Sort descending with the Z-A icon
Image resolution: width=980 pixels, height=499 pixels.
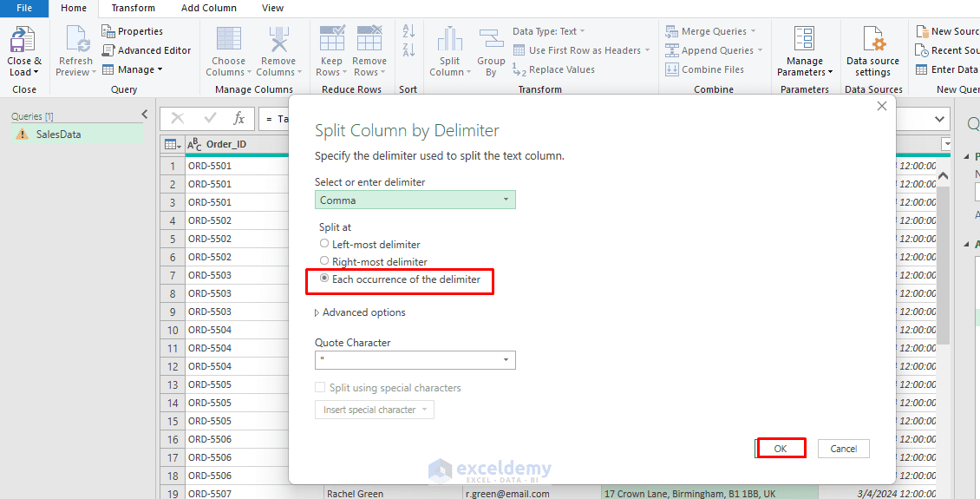click(x=408, y=50)
